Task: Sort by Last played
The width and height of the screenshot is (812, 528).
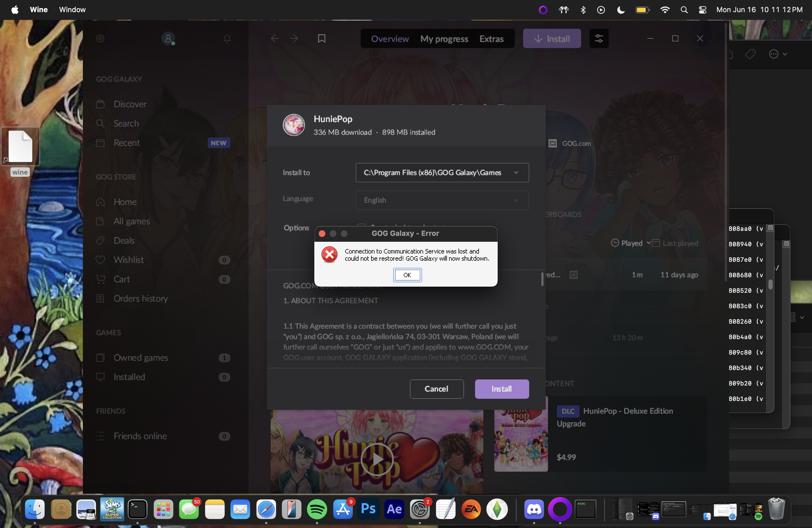Action: [675, 243]
